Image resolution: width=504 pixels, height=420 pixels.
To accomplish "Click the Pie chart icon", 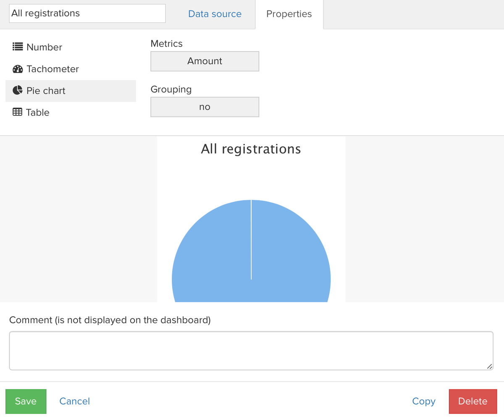I will [x=18, y=90].
